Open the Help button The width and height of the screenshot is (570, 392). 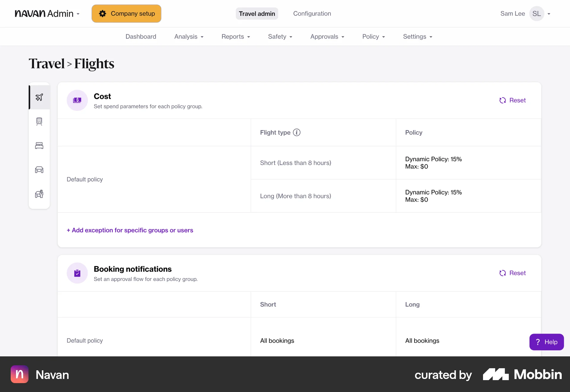pos(547,342)
